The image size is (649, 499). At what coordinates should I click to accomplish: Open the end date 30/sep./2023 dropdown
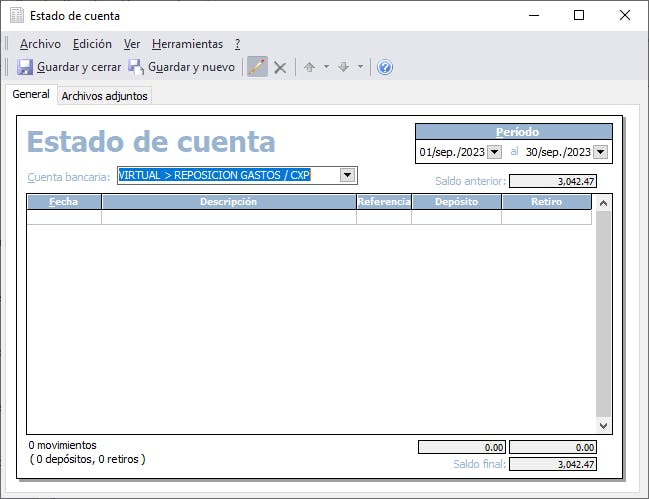tap(600, 152)
